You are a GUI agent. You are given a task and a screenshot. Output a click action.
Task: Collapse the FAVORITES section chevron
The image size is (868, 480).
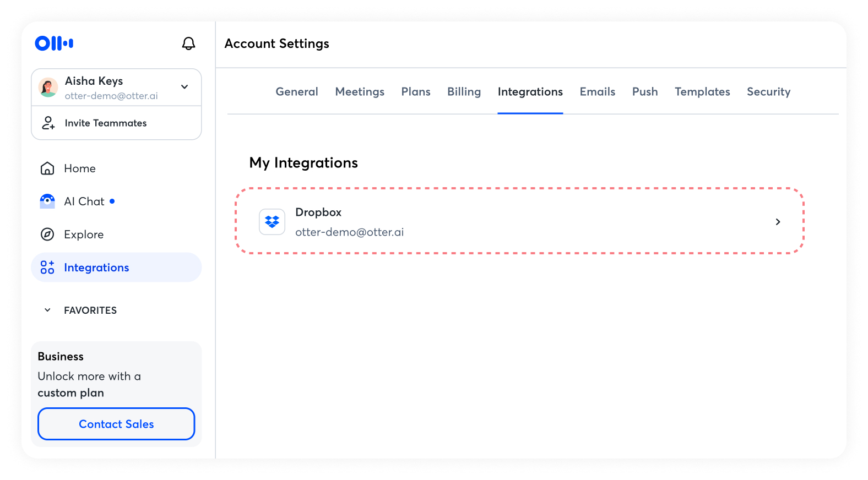[x=47, y=310]
